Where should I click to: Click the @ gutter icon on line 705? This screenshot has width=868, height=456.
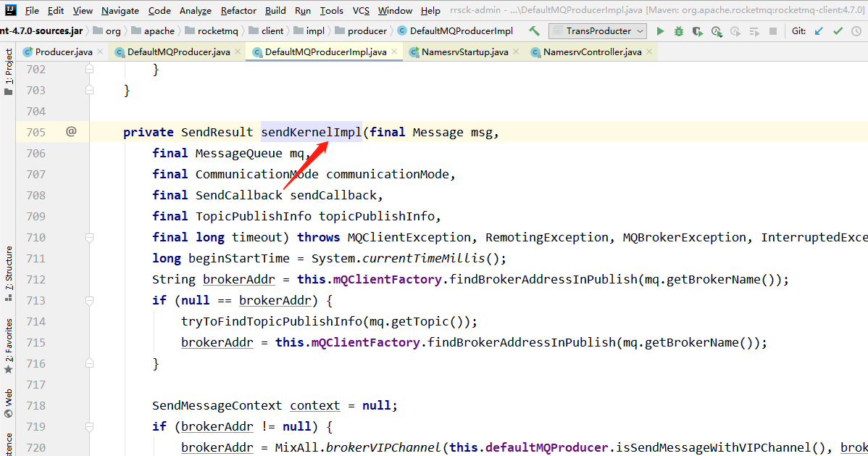click(x=71, y=131)
